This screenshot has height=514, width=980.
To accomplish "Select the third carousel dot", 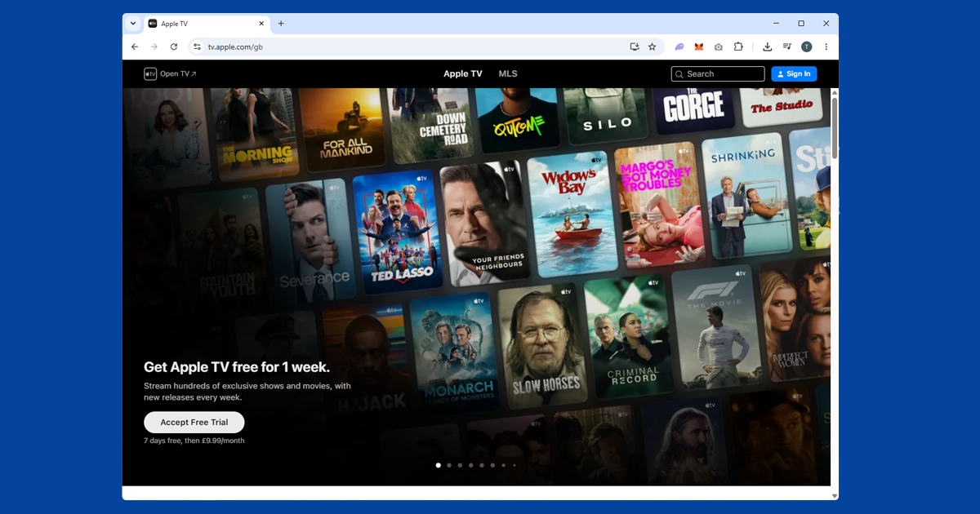I will click(x=461, y=465).
